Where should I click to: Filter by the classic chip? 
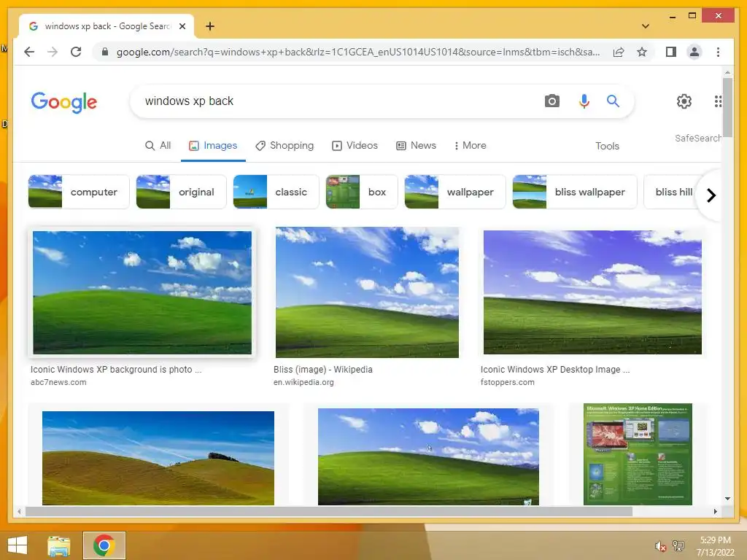click(x=276, y=192)
